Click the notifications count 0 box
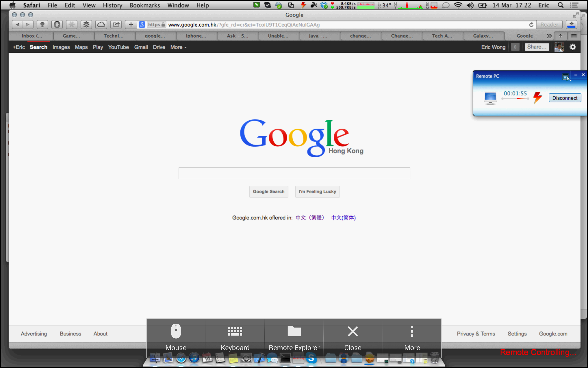The height and width of the screenshot is (368, 588). pos(515,47)
